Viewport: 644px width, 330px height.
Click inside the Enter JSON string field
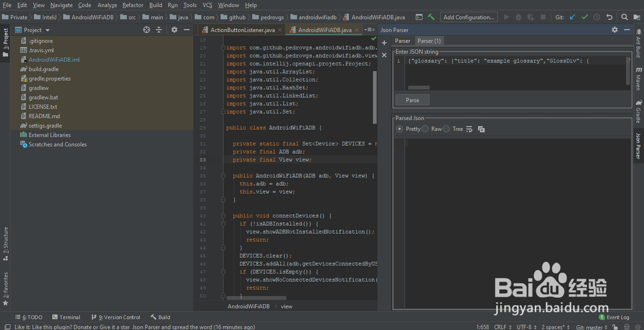pyautogui.click(x=512, y=73)
